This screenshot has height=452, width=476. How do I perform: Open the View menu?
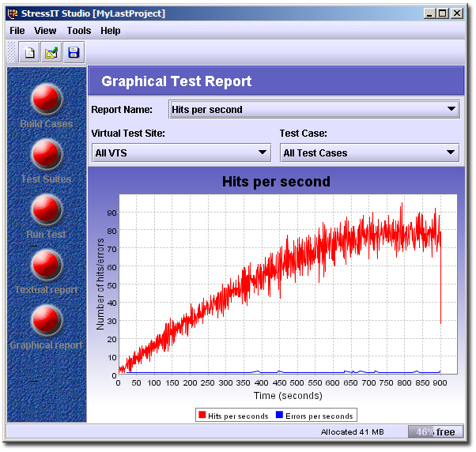[x=45, y=31]
